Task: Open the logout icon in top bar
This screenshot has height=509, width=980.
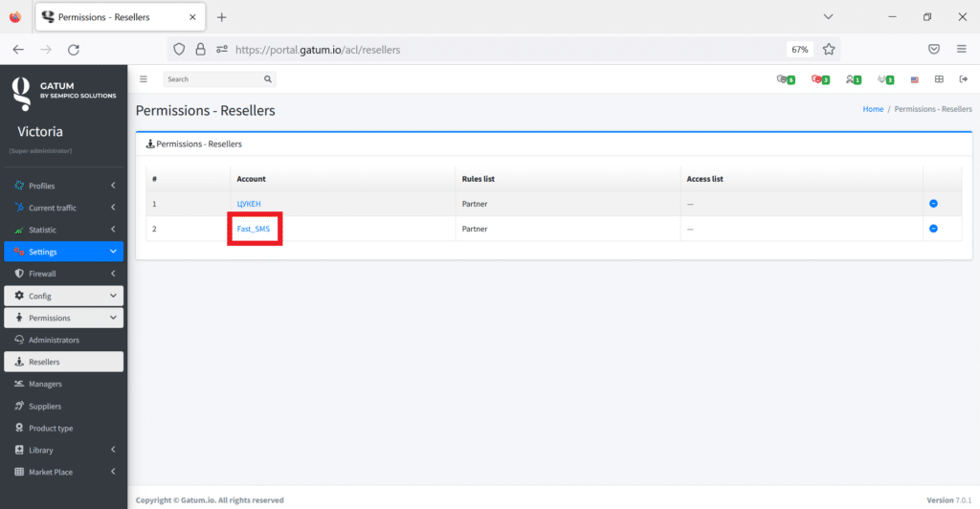Action: [963, 79]
